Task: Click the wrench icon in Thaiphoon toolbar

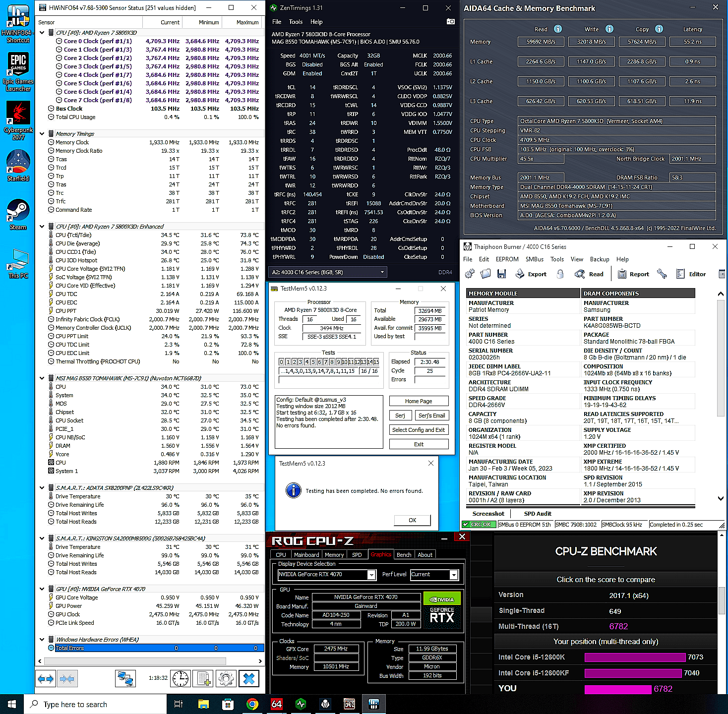Action: tap(662, 274)
